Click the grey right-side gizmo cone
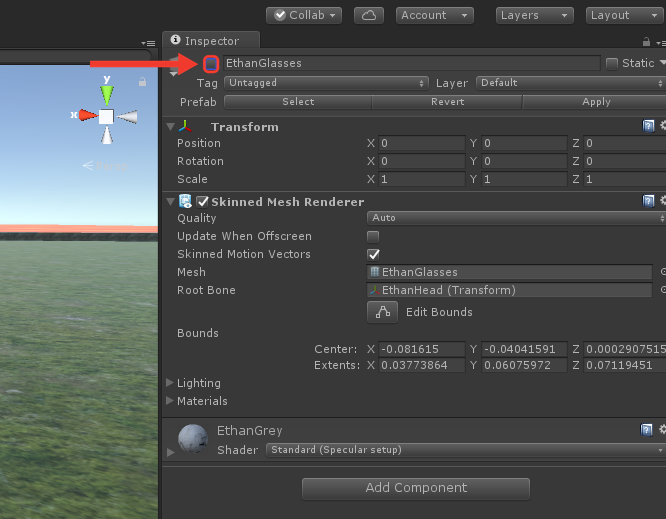This screenshot has width=666, height=519. click(127, 117)
